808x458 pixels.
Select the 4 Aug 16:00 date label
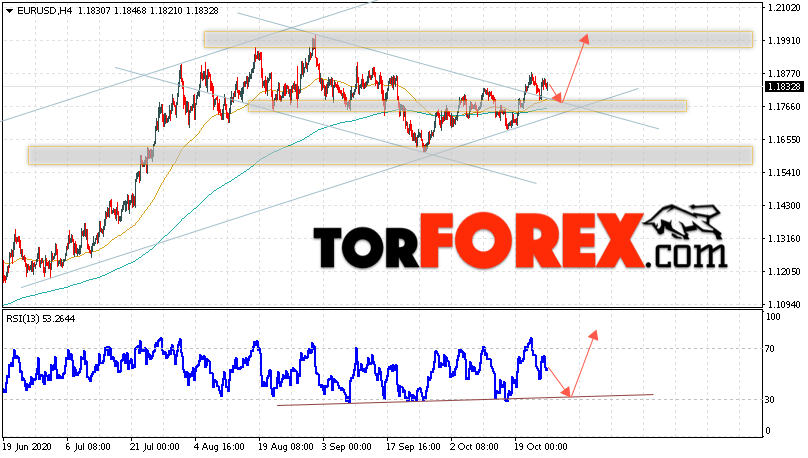[218, 446]
